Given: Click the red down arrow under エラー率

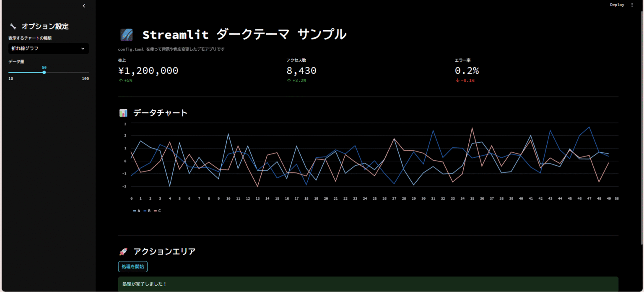Looking at the screenshot, I should tap(457, 81).
